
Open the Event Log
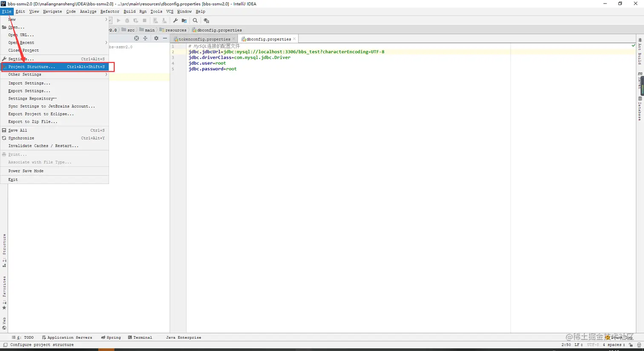coord(619,337)
